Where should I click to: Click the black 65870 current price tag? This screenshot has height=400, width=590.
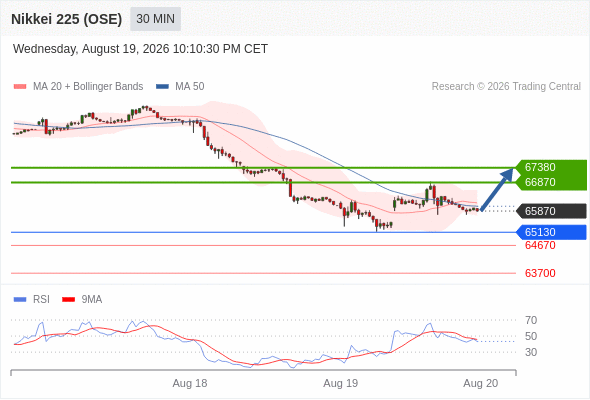coord(551,211)
